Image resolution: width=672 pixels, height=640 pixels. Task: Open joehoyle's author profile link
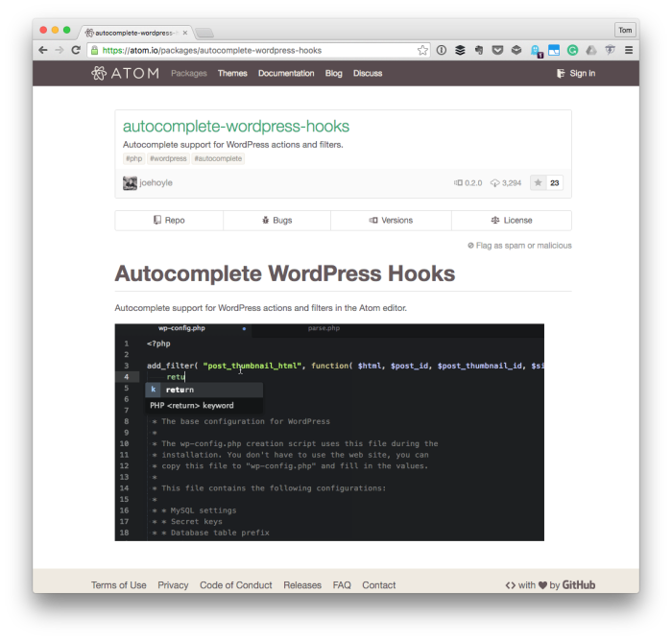click(x=156, y=183)
